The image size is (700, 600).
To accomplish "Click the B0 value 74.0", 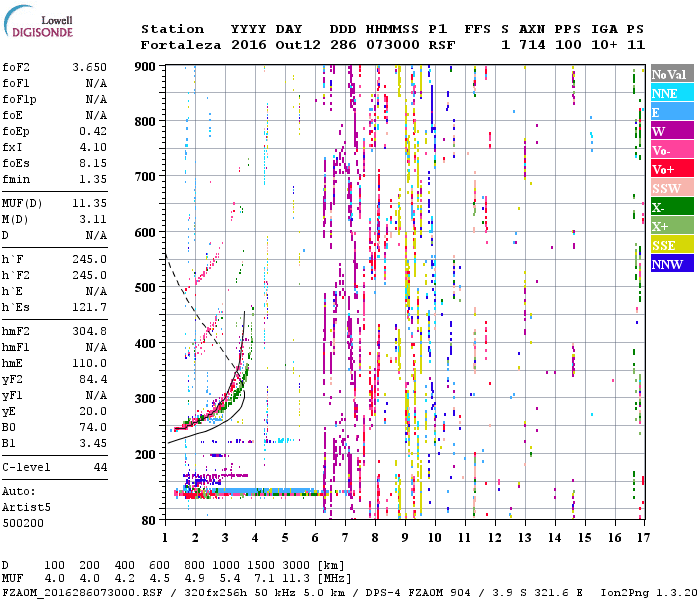I will click(x=93, y=427).
